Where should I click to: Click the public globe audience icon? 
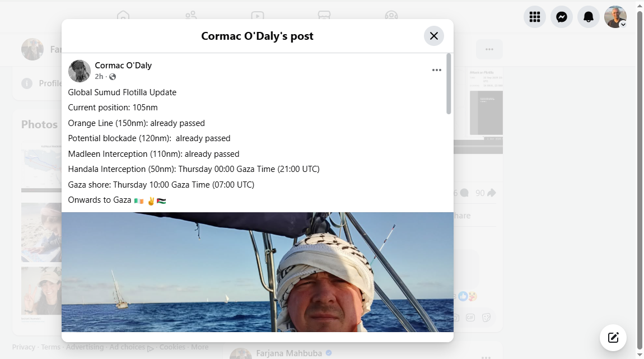113,77
